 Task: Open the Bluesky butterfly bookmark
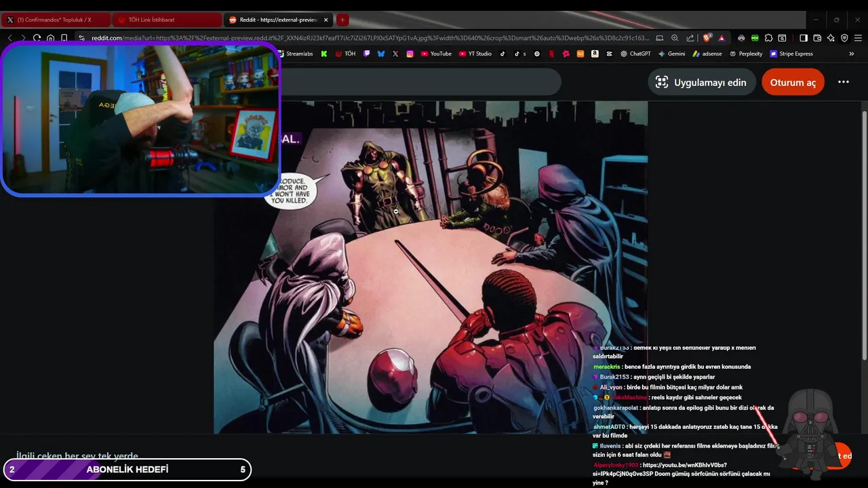coord(381,54)
